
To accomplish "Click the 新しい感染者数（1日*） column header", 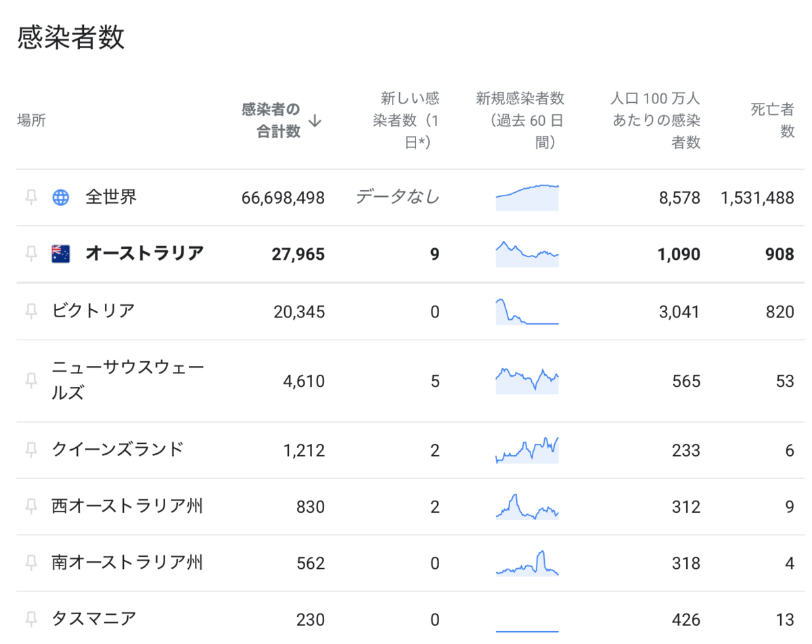I will coord(406,120).
